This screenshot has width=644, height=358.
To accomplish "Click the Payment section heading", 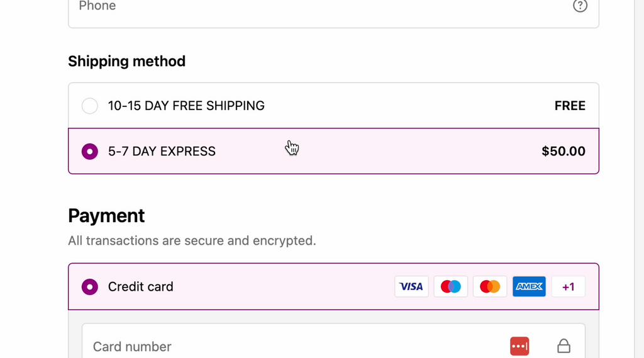I will (x=106, y=216).
